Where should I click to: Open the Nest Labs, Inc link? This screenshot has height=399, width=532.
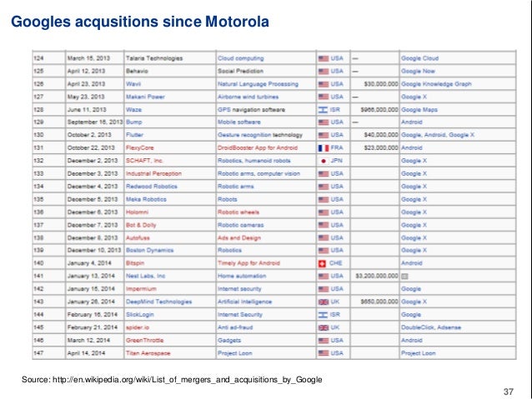click(146, 277)
